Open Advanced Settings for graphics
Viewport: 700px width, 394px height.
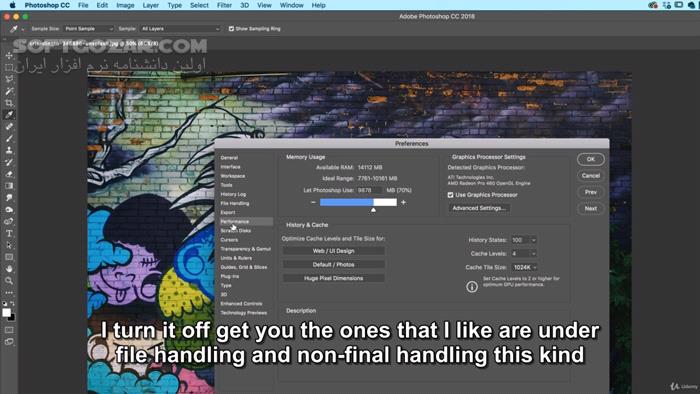click(479, 208)
